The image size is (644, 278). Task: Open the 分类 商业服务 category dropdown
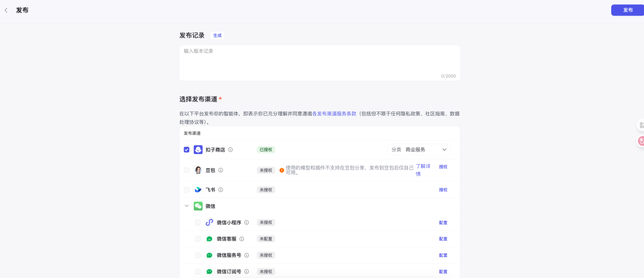pos(419,150)
